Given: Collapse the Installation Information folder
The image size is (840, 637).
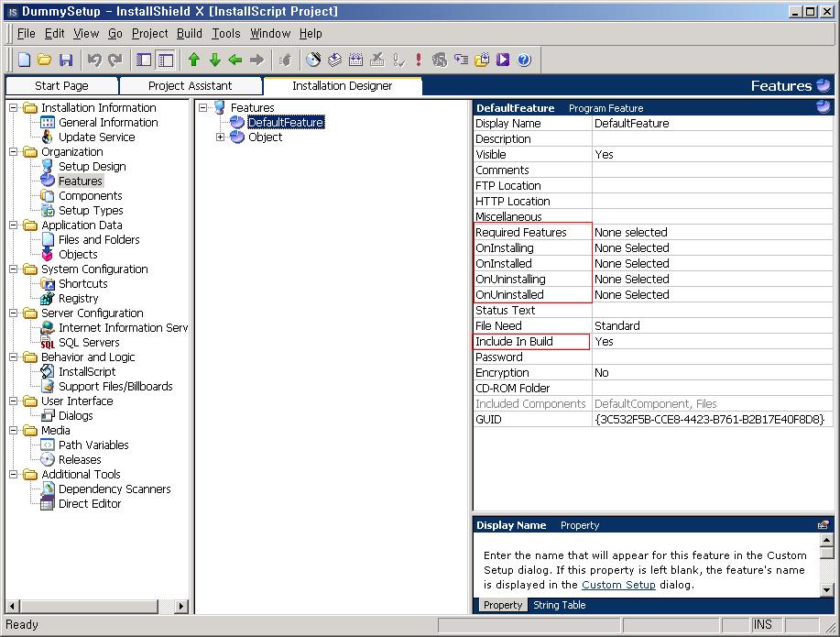Looking at the screenshot, I should [14, 108].
